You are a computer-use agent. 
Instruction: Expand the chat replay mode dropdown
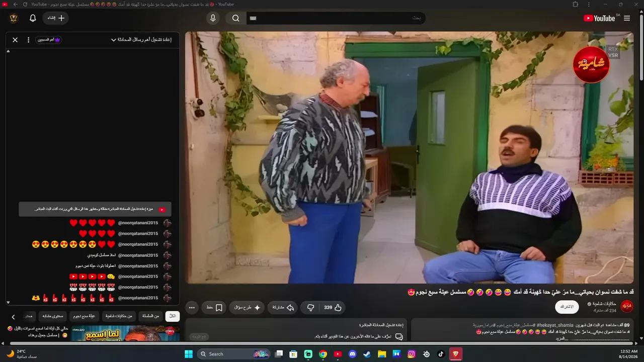[141, 40]
